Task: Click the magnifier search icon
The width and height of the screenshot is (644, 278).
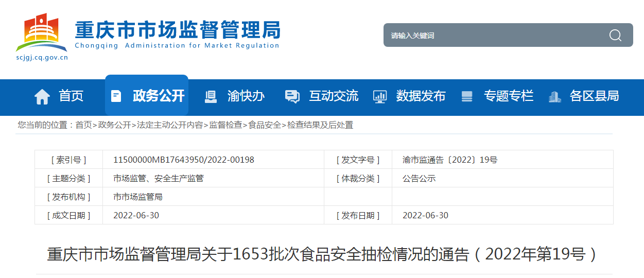Action: (615, 36)
